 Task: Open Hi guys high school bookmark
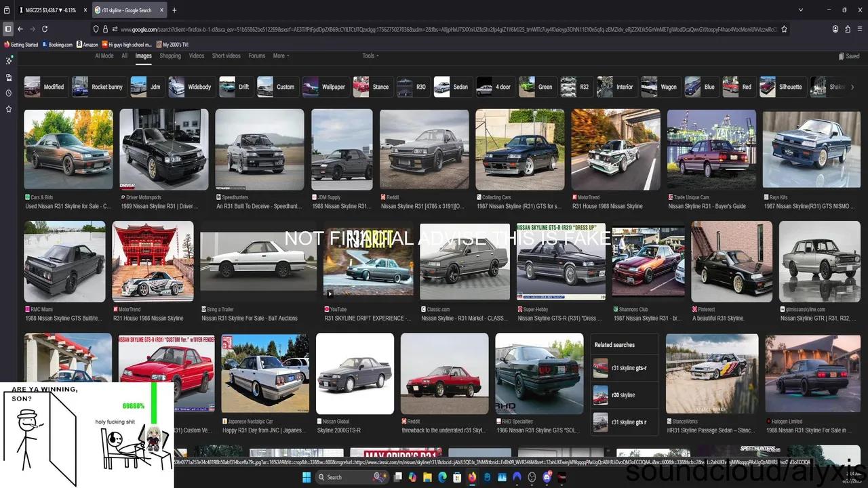point(127,45)
